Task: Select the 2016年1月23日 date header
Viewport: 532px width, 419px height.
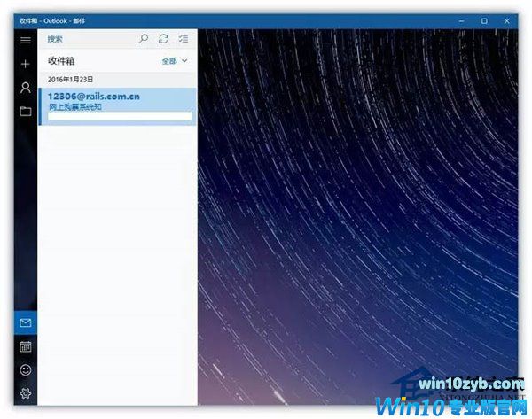Action: tap(70, 80)
